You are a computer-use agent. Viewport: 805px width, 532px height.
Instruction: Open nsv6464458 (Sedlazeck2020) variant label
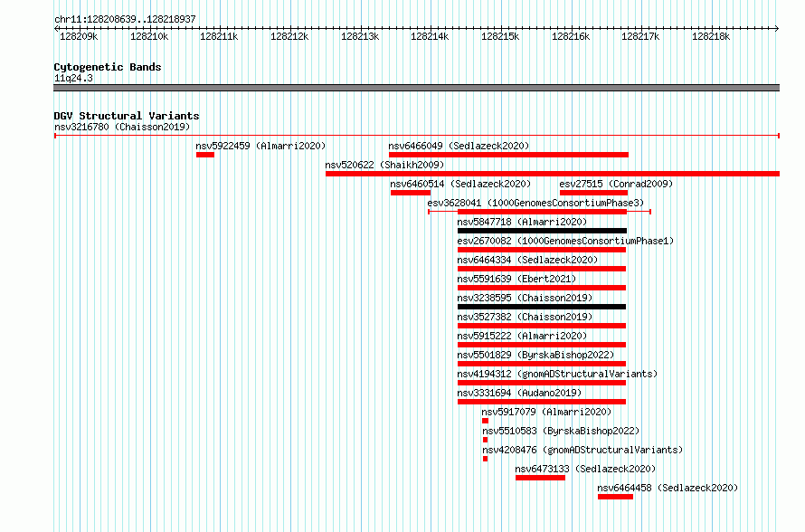click(668, 488)
